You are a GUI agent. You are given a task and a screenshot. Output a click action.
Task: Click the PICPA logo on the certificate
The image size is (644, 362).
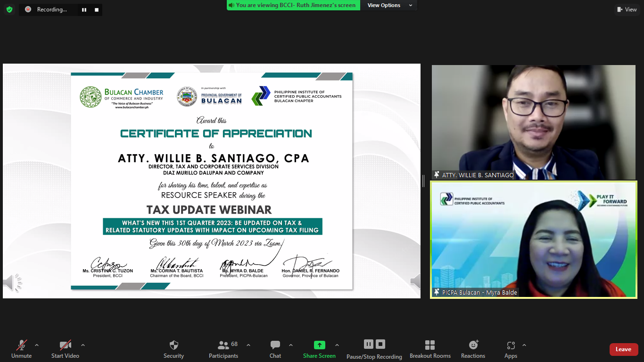pos(260,96)
